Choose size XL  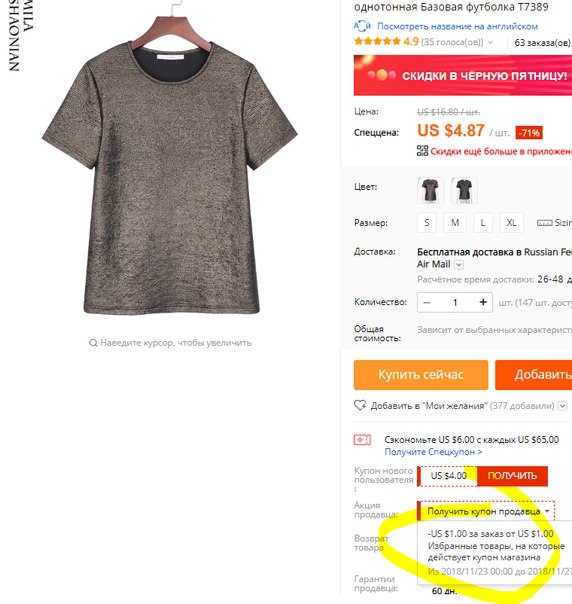pos(511,223)
